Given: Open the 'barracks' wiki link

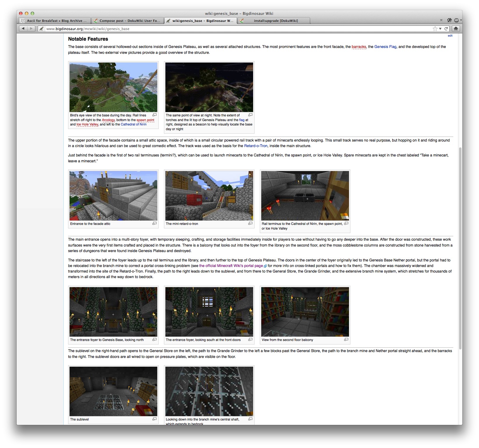Looking at the screenshot, I should pos(359,47).
